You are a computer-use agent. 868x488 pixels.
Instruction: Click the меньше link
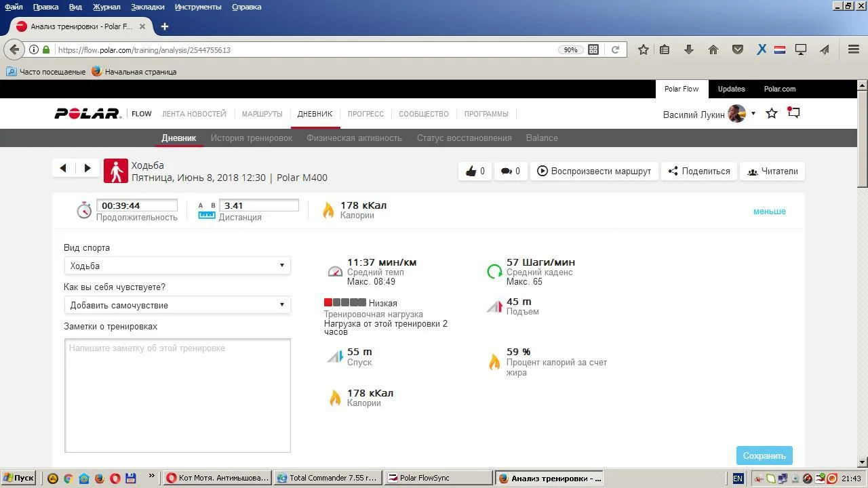point(769,211)
